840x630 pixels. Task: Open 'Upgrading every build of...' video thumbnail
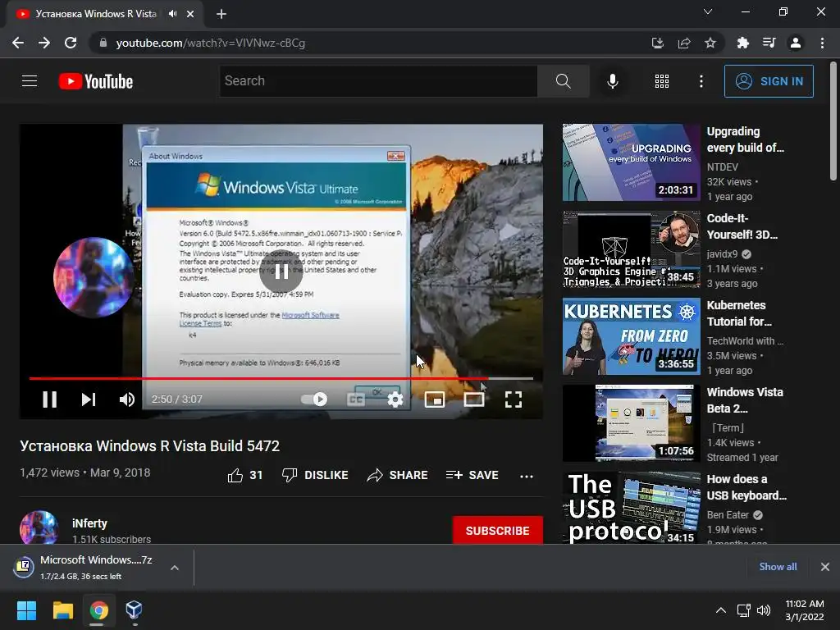631,162
